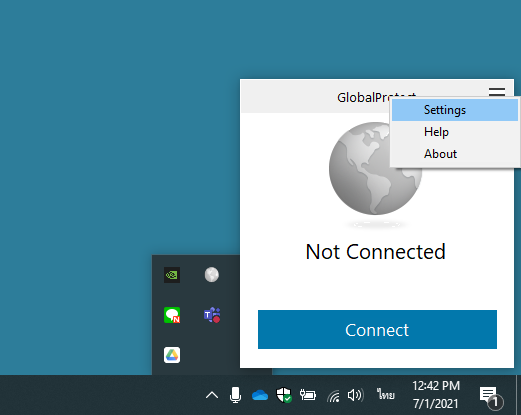Open the taskbar clock and date
This screenshot has width=521, height=415.
(436, 395)
